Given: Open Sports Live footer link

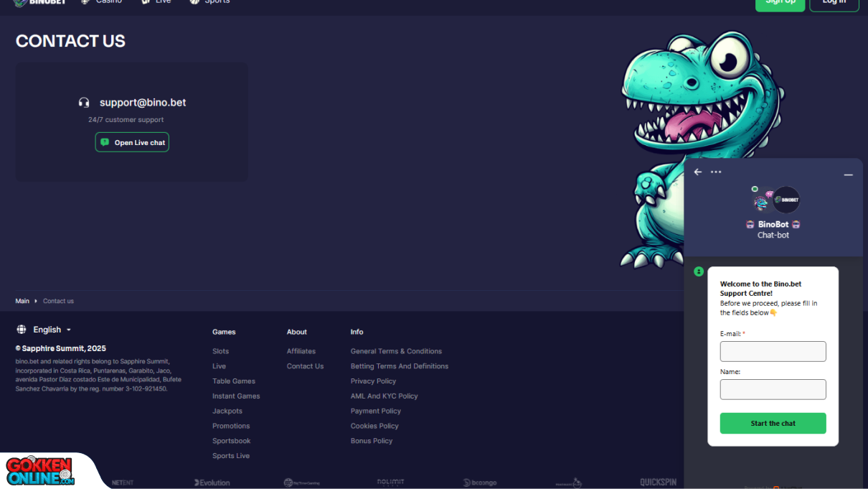Looking at the screenshot, I should (231, 456).
